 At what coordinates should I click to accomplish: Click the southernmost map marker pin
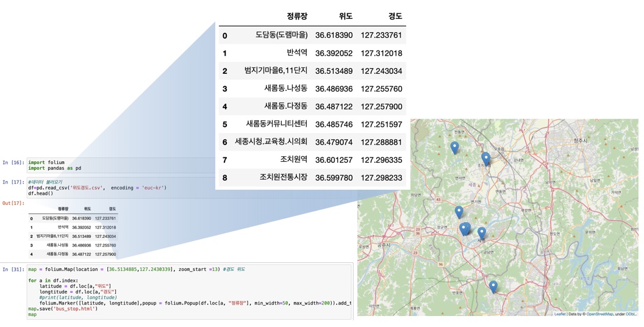pyautogui.click(x=493, y=286)
